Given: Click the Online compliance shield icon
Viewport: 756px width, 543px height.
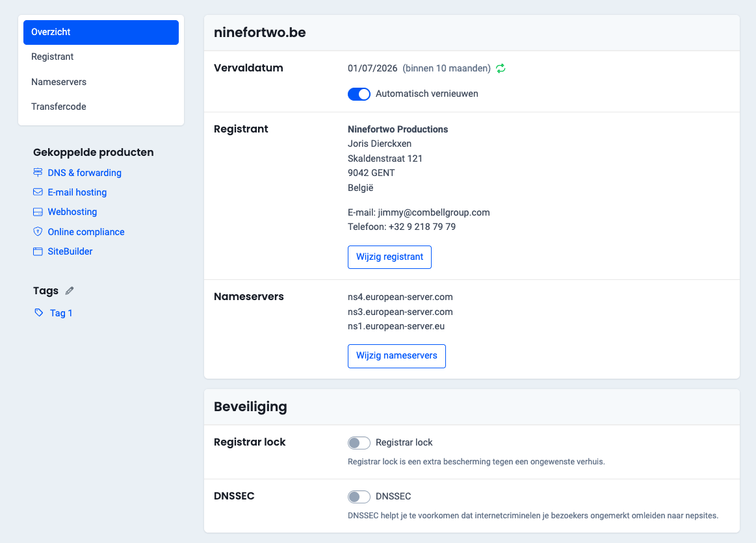Looking at the screenshot, I should 38,231.
